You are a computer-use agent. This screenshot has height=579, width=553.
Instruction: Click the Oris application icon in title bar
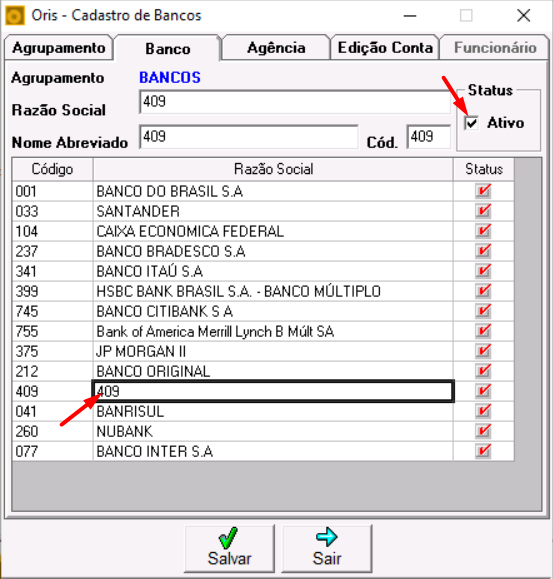coord(15,16)
